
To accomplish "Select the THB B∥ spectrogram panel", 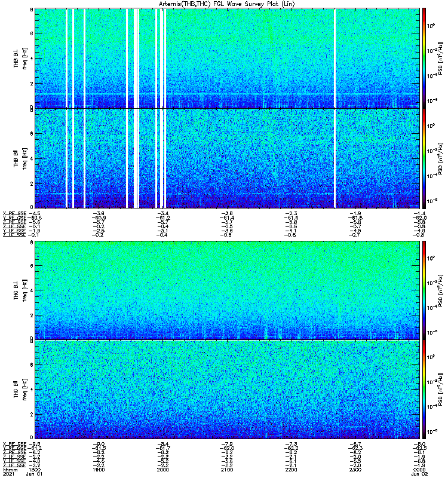I will [227, 158].
